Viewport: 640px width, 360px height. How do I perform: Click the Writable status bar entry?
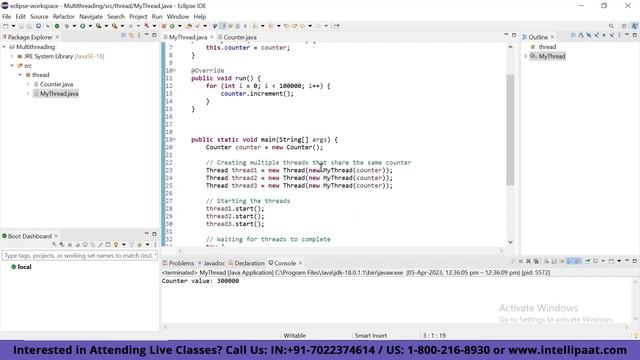click(x=294, y=336)
